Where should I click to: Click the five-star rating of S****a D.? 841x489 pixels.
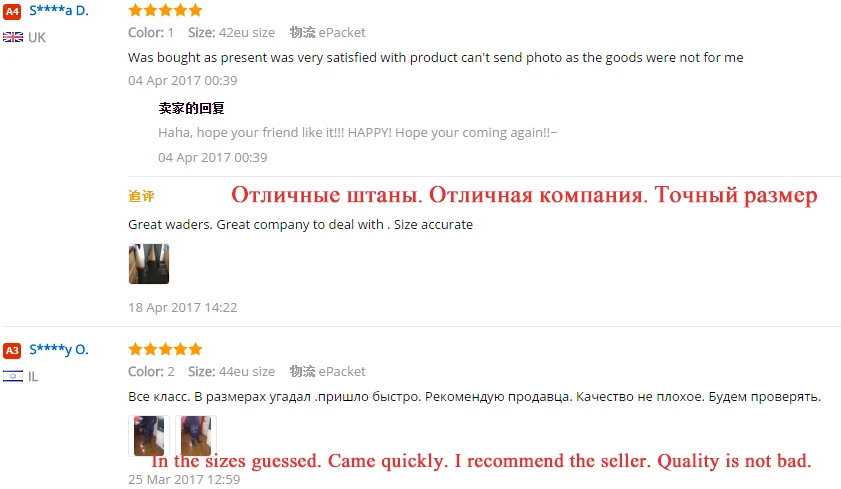click(x=165, y=10)
